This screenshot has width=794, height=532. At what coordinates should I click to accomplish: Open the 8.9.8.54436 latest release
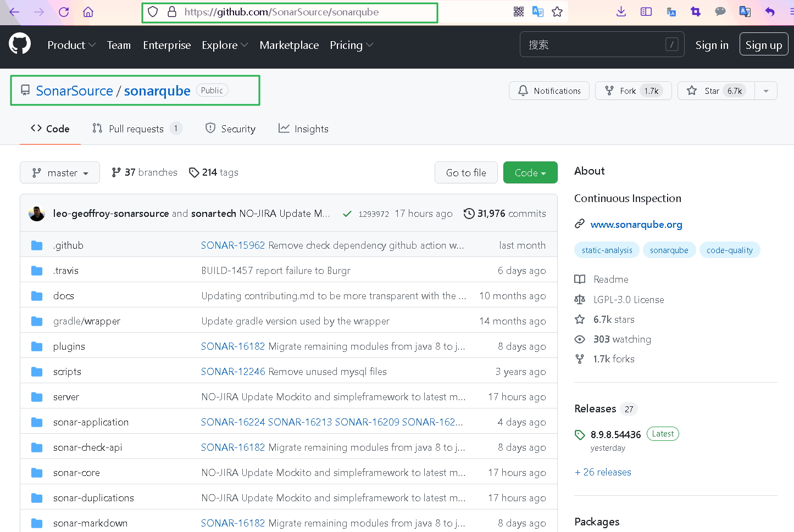click(615, 434)
